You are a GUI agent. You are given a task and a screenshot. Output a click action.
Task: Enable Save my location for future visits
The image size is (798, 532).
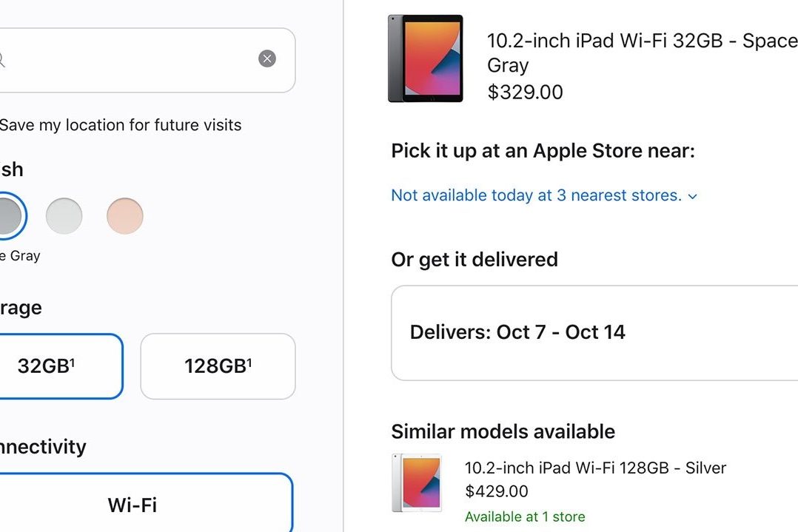(x=121, y=125)
